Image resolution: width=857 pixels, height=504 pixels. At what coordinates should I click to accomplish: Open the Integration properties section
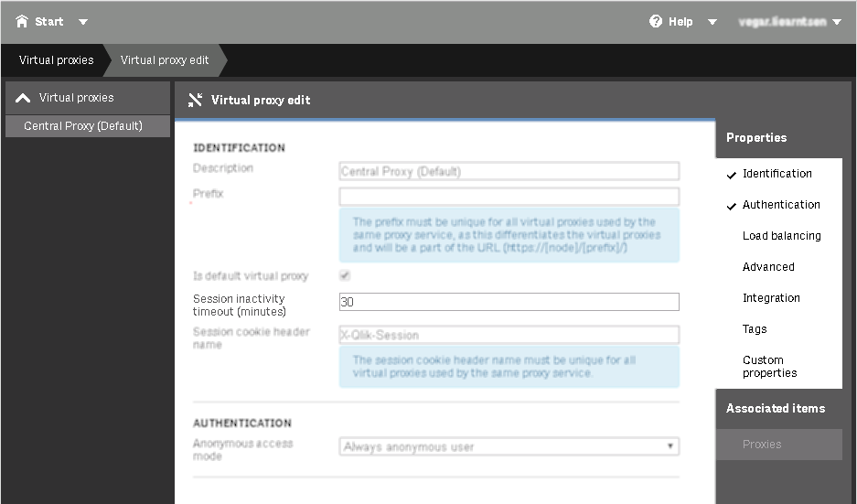(x=771, y=298)
